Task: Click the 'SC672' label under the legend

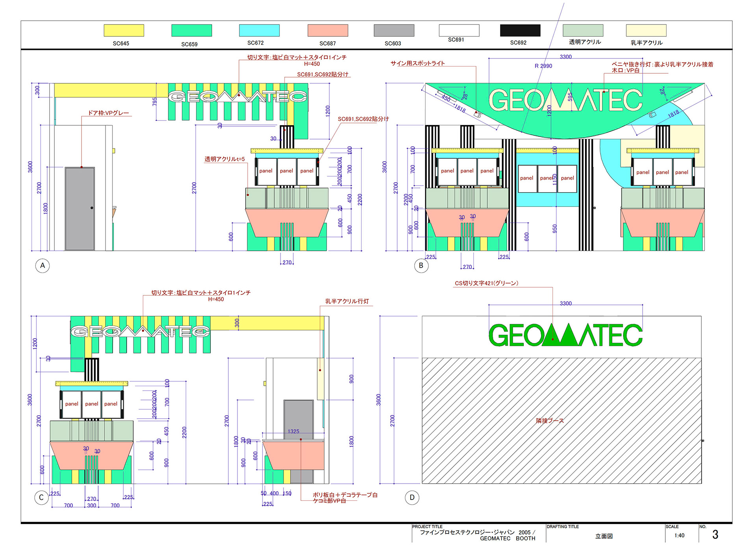Action: pyautogui.click(x=256, y=43)
